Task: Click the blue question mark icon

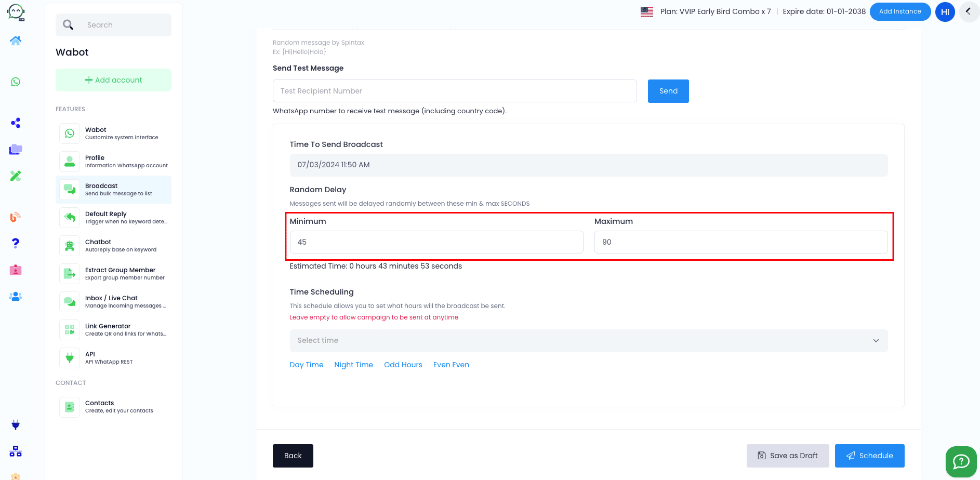Action: coord(16,243)
